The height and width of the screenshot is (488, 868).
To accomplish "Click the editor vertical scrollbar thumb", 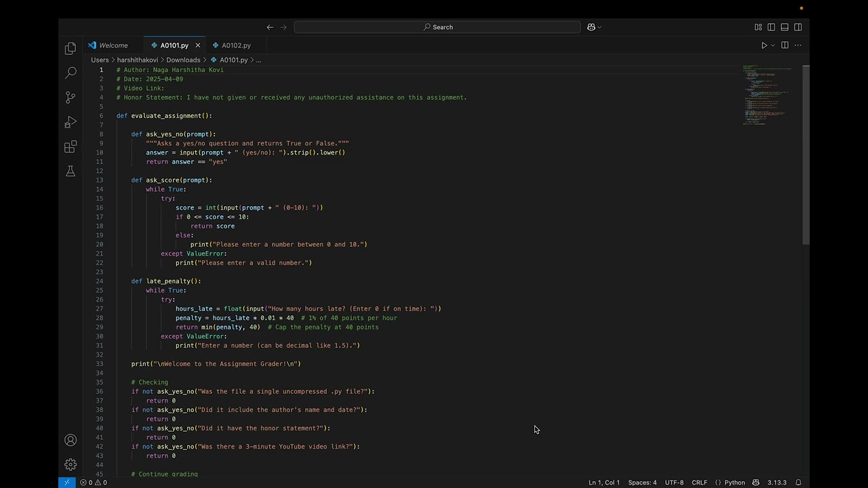I will click(806, 155).
